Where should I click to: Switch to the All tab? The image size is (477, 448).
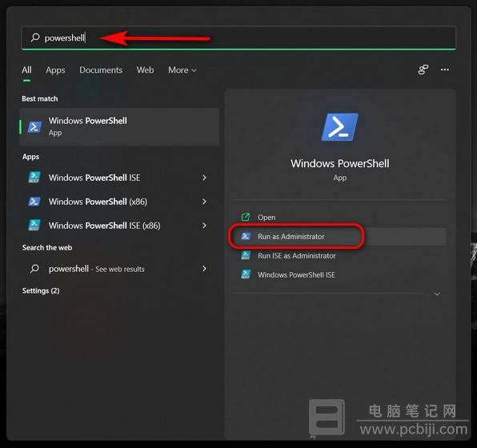tap(26, 70)
